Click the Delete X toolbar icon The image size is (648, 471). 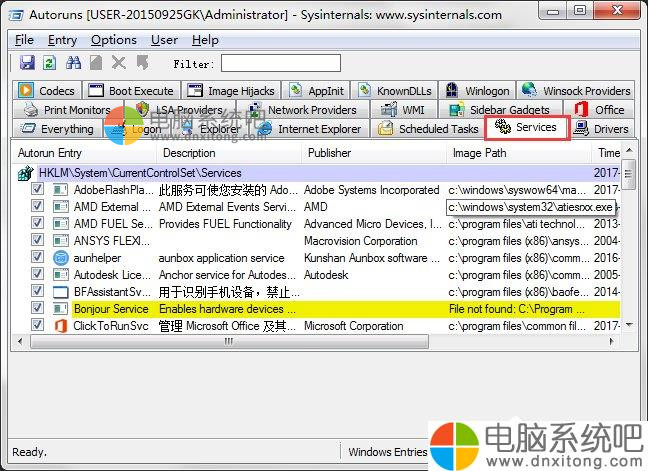tap(119, 63)
